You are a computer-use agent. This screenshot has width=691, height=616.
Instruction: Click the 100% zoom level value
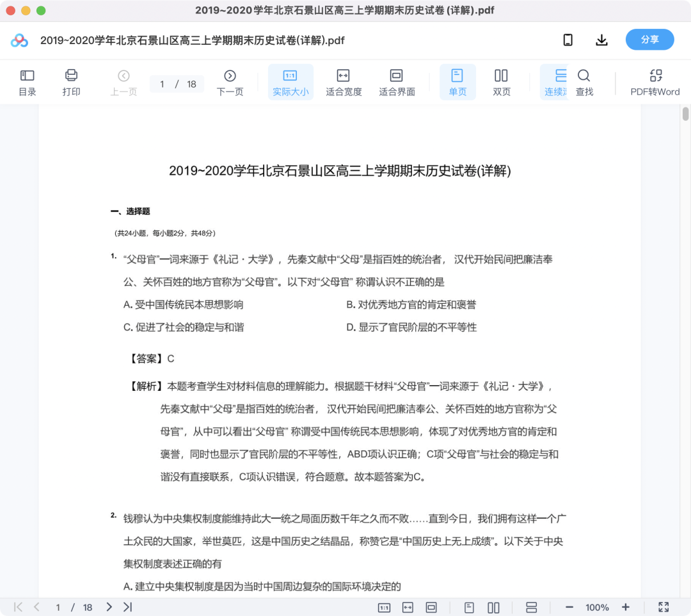(x=597, y=608)
